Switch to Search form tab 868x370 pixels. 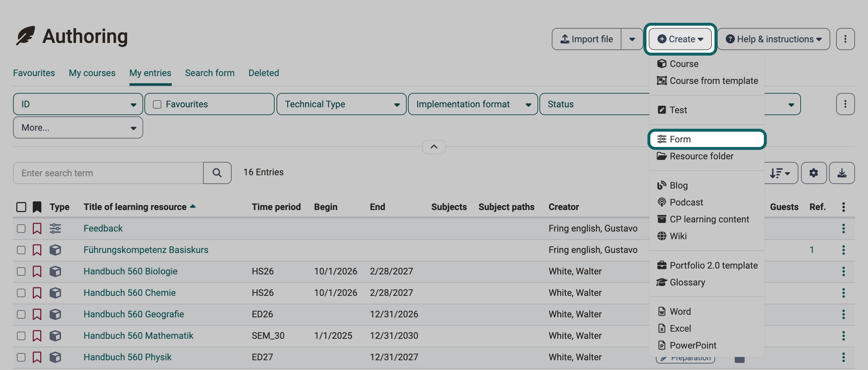tap(210, 73)
